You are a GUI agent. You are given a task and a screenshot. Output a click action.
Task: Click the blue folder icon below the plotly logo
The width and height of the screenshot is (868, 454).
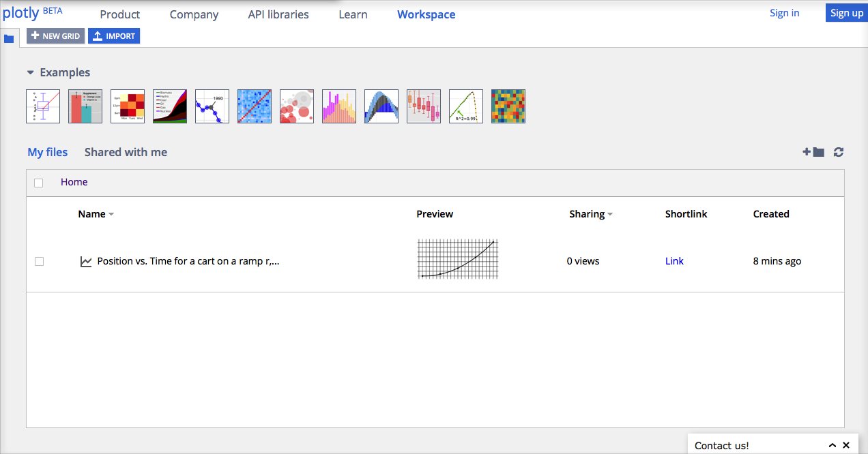pyautogui.click(x=9, y=38)
